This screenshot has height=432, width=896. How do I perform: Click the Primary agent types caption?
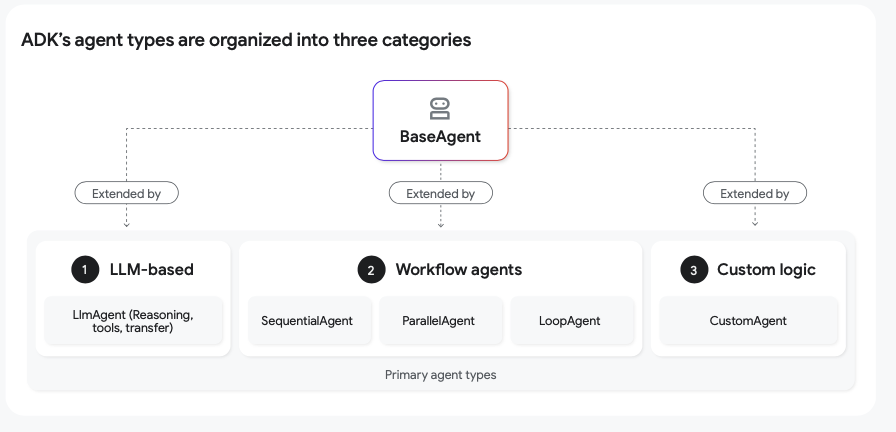441,375
